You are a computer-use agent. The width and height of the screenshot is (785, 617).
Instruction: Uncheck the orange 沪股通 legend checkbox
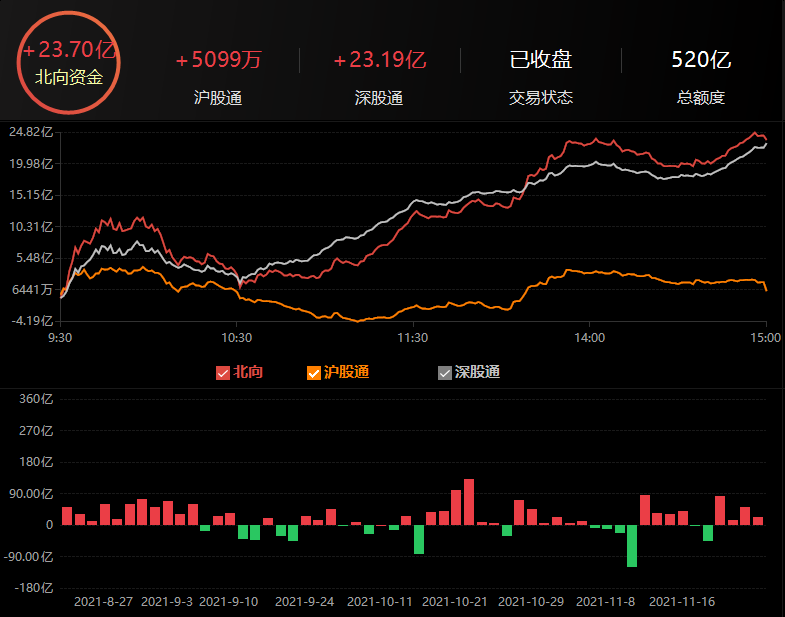pyautogui.click(x=314, y=373)
